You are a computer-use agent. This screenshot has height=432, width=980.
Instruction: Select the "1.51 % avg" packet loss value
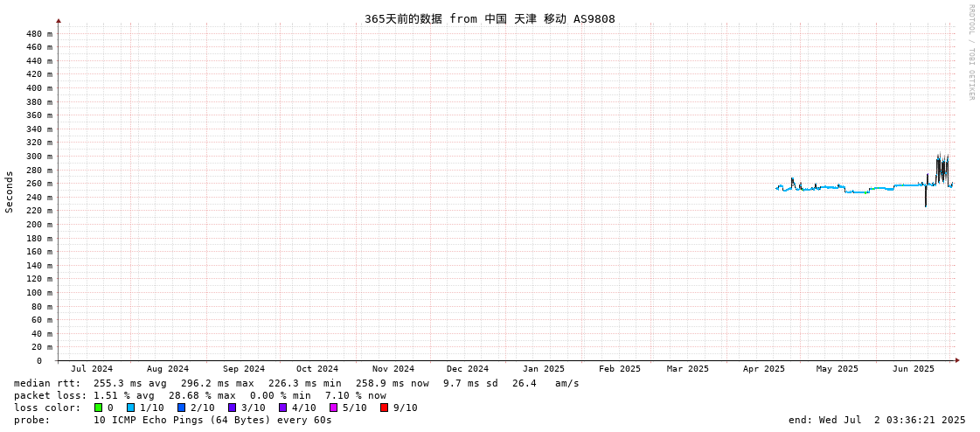tap(125, 395)
